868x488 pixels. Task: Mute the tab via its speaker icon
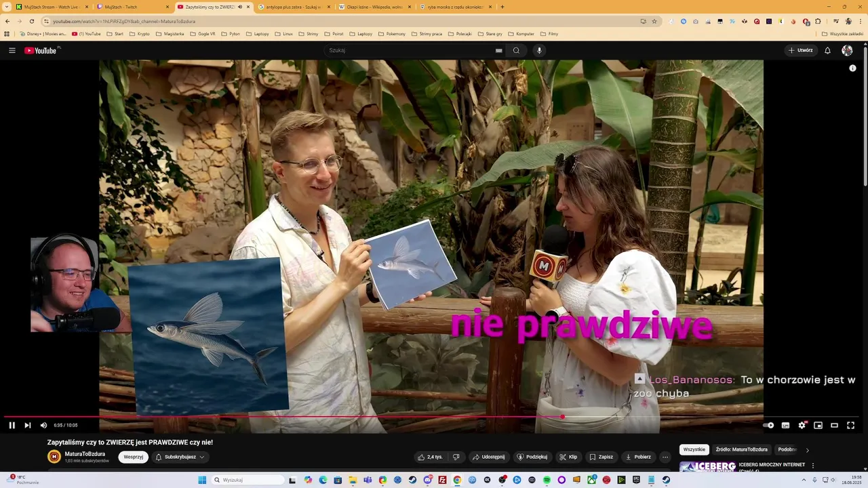click(x=240, y=7)
